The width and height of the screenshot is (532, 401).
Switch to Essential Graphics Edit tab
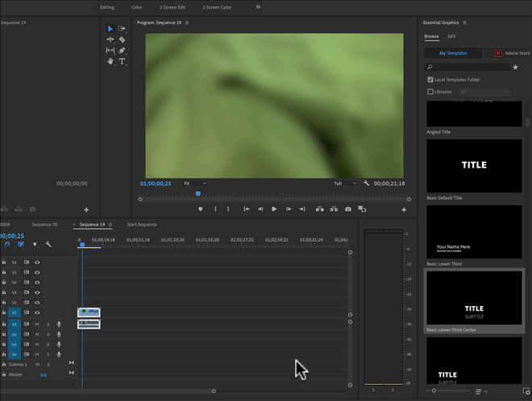coord(451,36)
